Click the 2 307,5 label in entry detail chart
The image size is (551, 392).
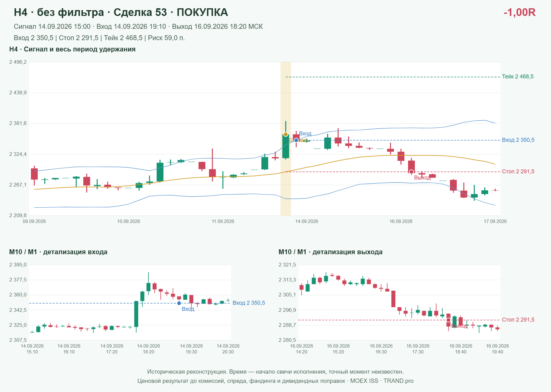pyautogui.click(x=18, y=340)
